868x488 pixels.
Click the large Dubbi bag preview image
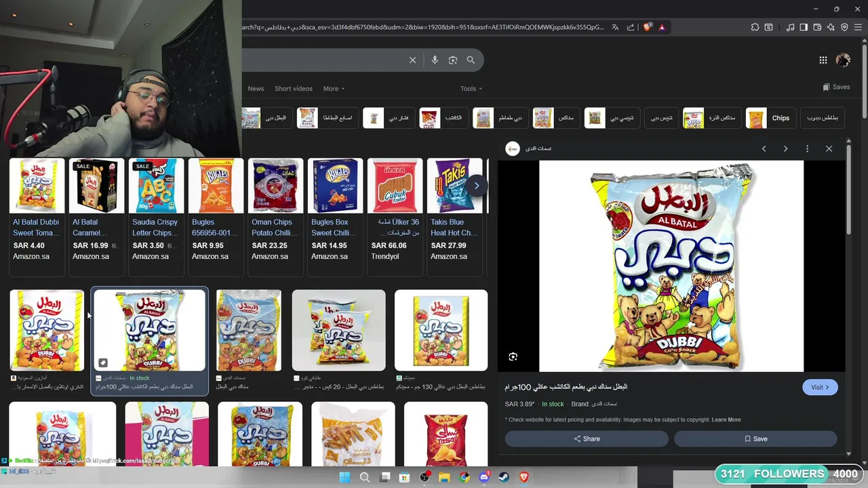click(671, 266)
